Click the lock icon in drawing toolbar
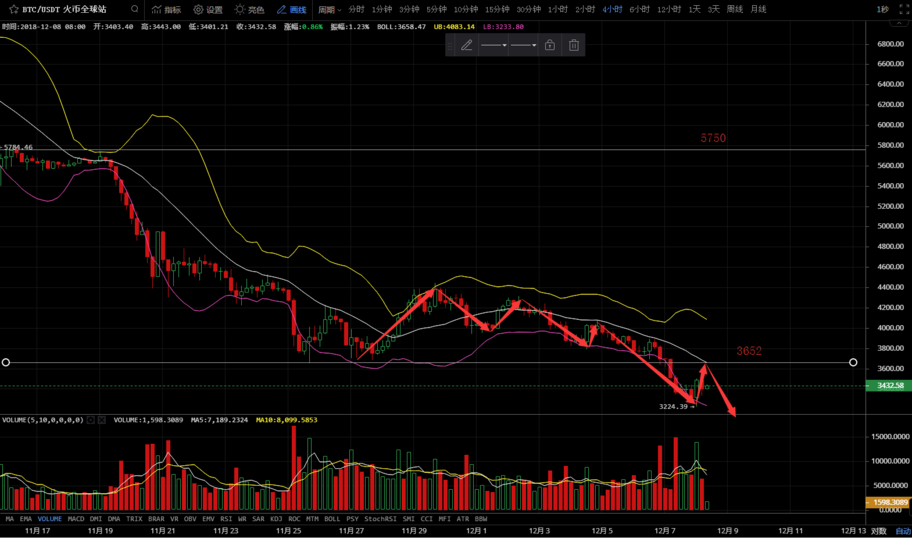This screenshot has height=538, width=912. (x=550, y=45)
